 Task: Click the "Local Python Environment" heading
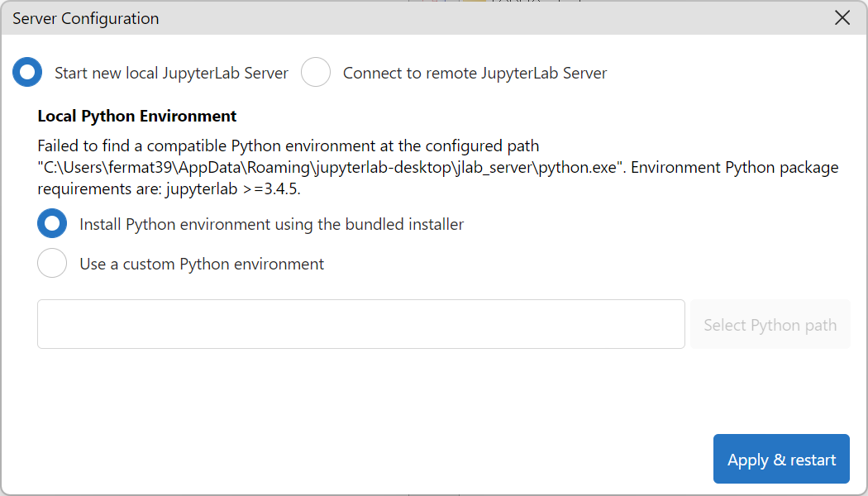136,116
